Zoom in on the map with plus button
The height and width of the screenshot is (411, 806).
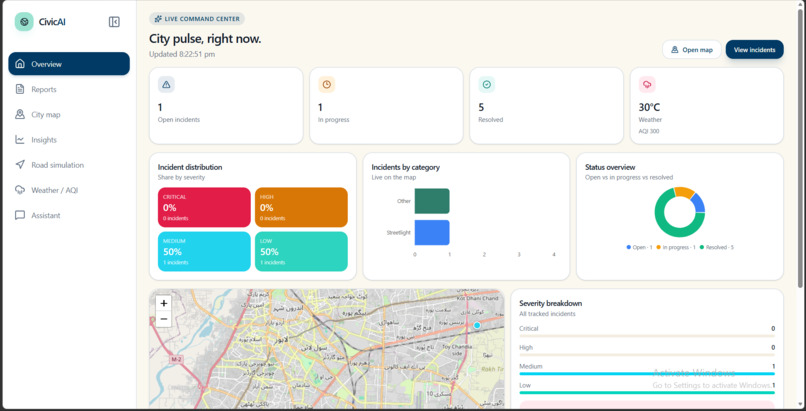(x=163, y=303)
